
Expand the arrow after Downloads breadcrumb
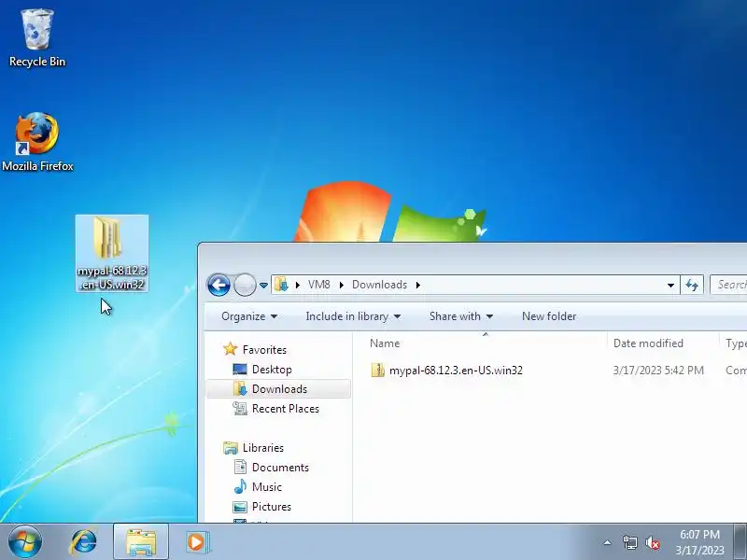pos(417,285)
